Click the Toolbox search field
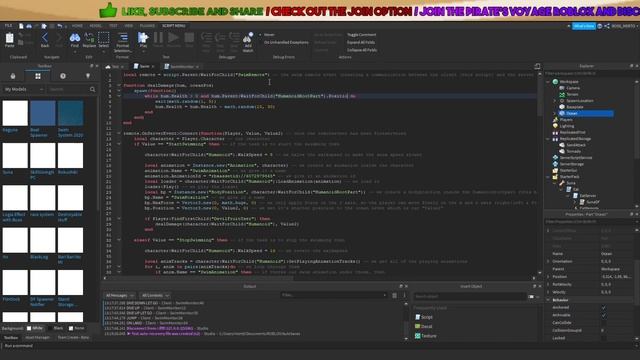 (x=67, y=89)
